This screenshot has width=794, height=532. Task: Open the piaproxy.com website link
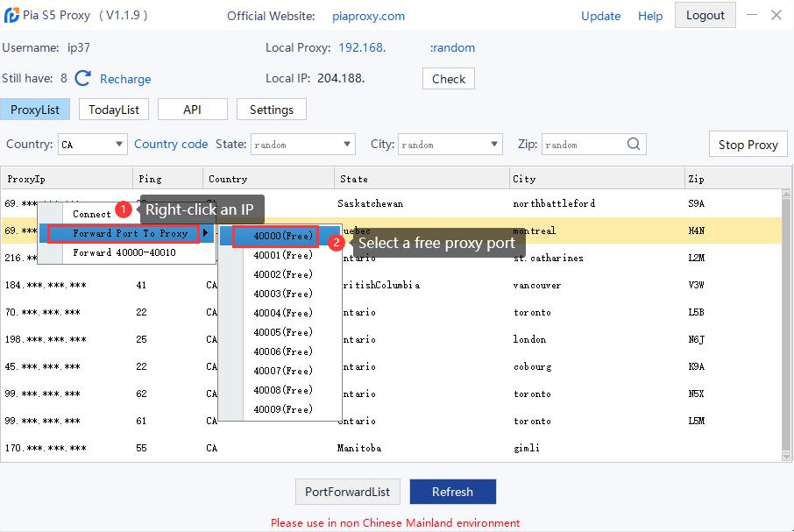click(368, 16)
